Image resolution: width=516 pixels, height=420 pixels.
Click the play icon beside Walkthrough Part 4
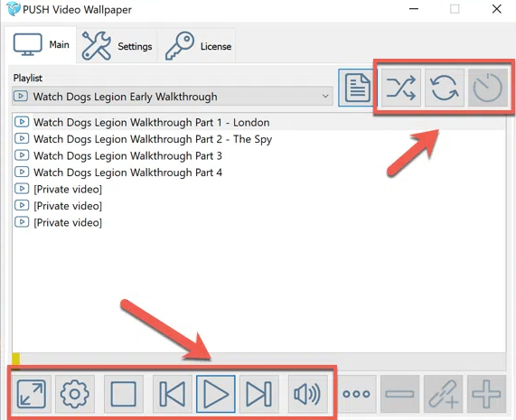pyautogui.click(x=22, y=172)
